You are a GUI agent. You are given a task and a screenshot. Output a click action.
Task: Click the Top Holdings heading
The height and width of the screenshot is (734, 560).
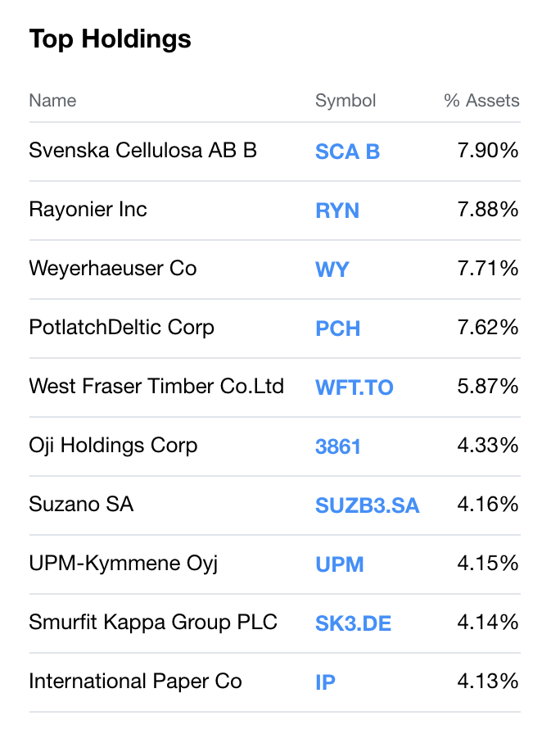pos(110,39)
